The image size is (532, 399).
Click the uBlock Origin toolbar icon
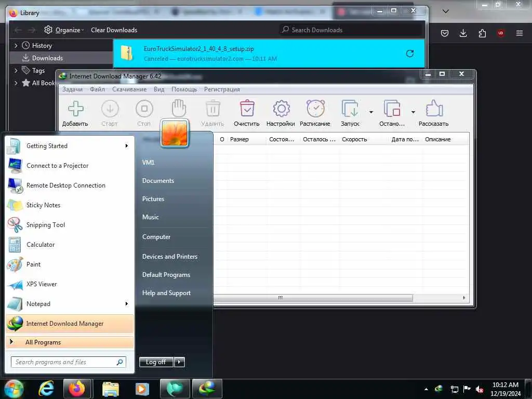501,33
